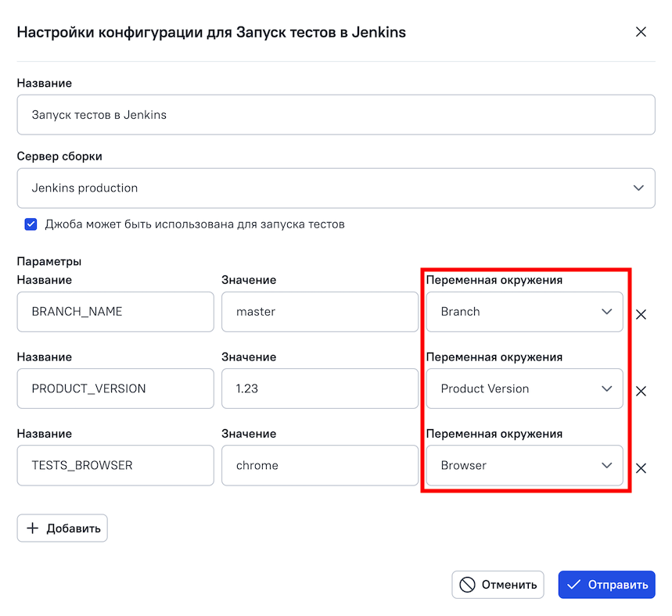The width and height of the screenshot is (672, 616).
Task: Remove the BRANCH_NAME parameter row
Action: pos(641,314)
